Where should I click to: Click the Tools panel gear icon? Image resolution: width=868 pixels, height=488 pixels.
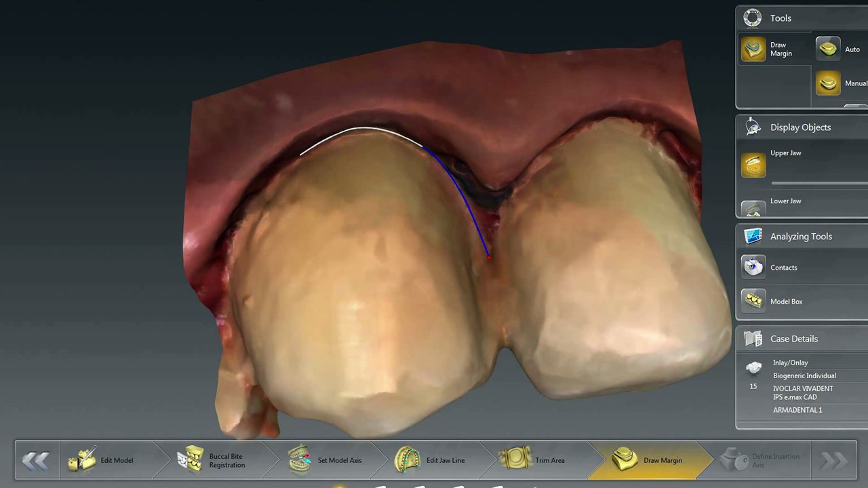[x=753, y=18]
